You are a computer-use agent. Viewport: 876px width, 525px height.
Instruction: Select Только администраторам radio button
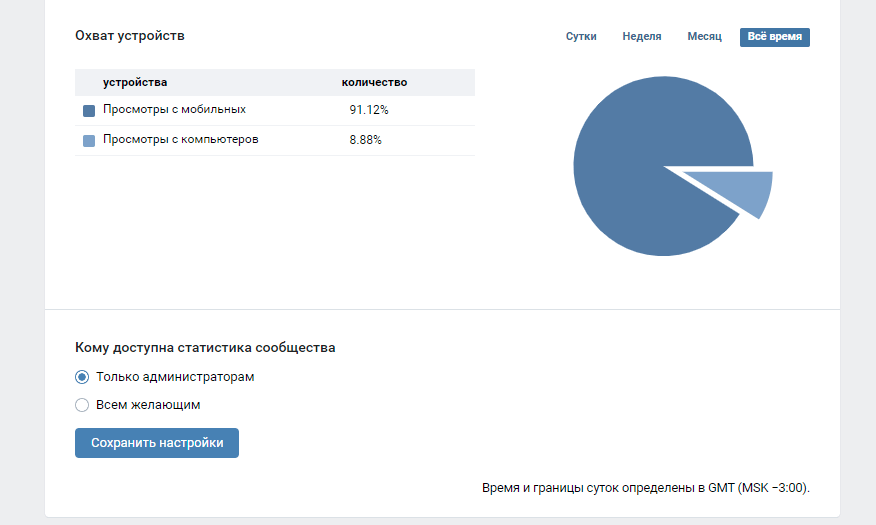82,377
